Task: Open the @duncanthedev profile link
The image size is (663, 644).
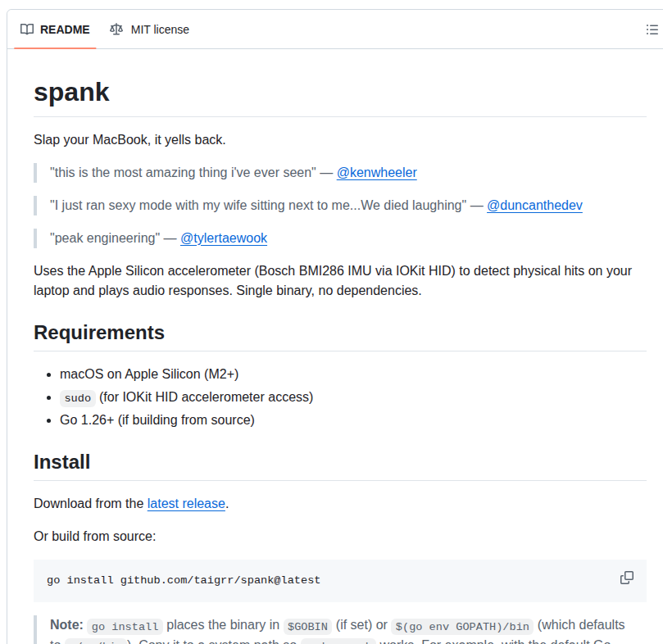Action: 534,205
